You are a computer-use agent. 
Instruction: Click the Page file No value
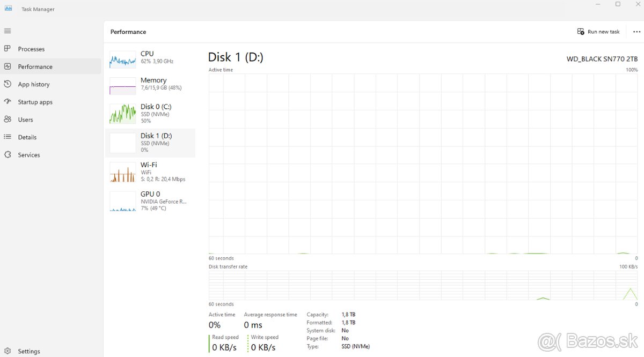coord(345,338)
